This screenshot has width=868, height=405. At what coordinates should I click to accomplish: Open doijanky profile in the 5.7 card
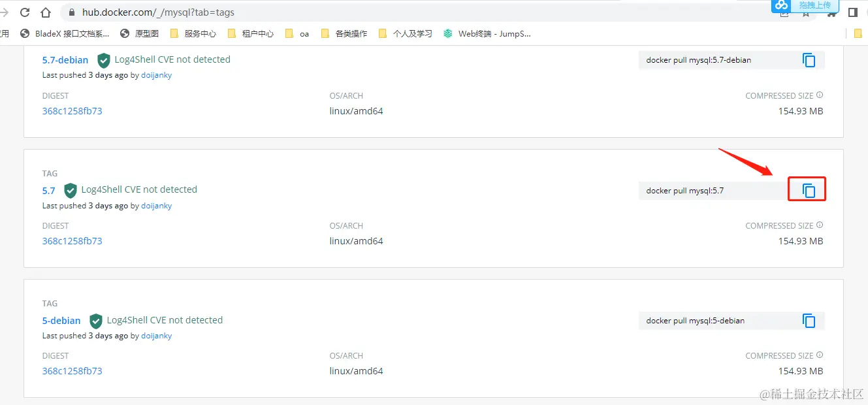point(157,206)
